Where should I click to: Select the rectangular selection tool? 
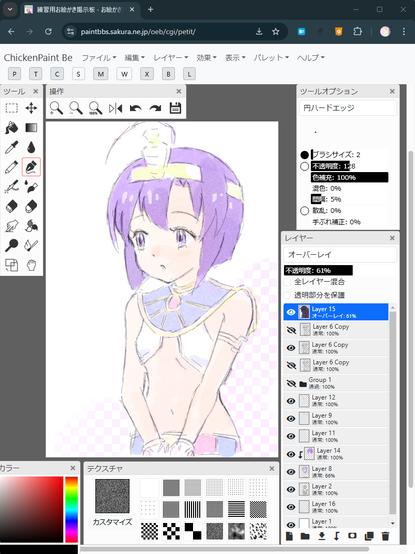[x=12, y=108]
